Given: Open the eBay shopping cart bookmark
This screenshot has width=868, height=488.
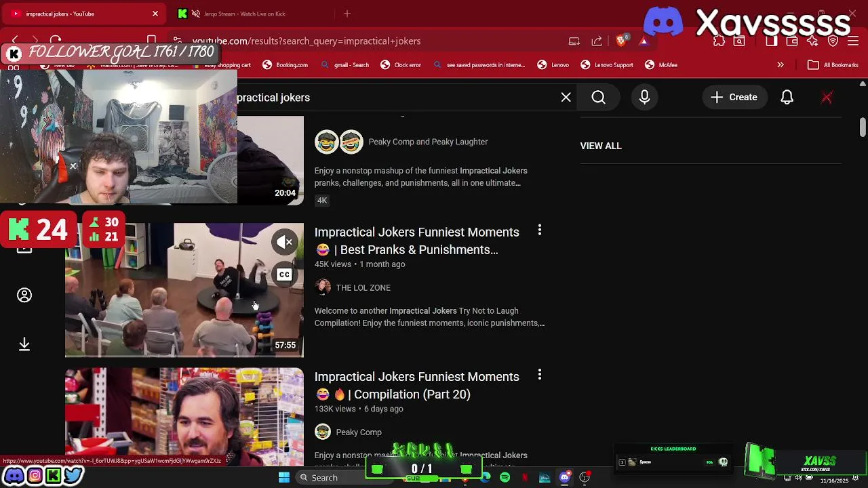Looking at the screenshot, I should click(x=222, y=65).
